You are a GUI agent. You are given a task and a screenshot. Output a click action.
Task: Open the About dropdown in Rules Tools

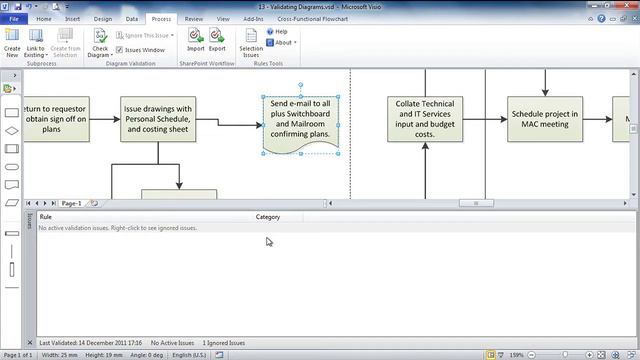(295, 42)
